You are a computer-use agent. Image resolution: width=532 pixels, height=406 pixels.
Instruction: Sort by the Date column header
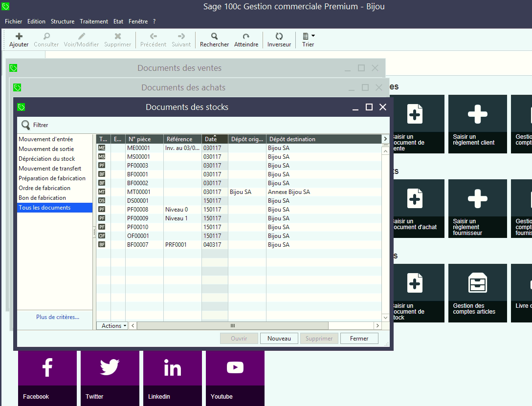coord(215,139)
